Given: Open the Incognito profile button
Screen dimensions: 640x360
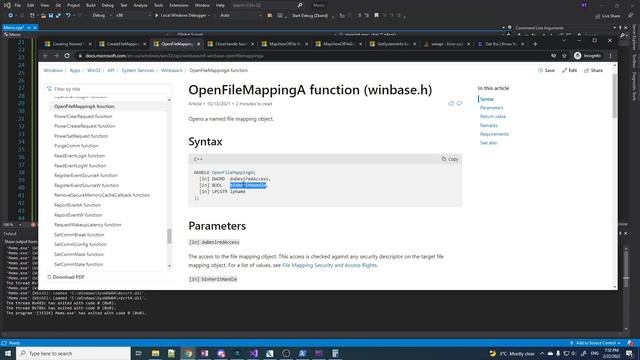Looking at the screenshot, I should pyautogui.click(x=588, y=56).
